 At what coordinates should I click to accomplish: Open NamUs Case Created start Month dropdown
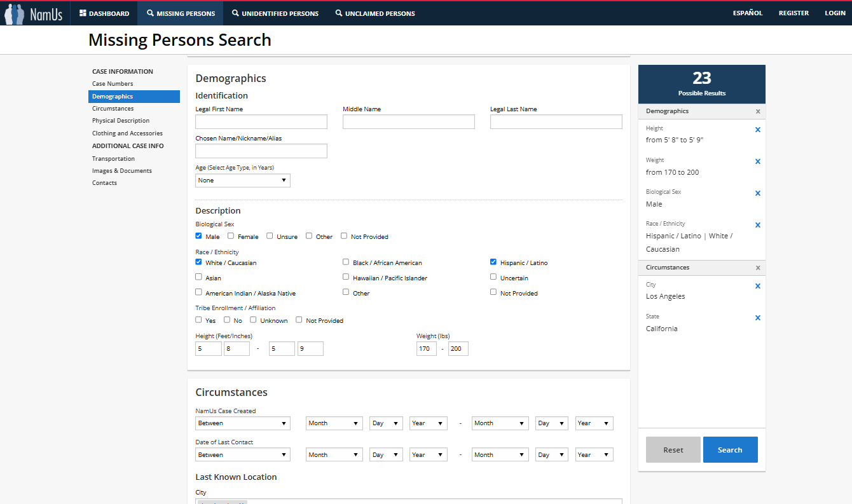pos(334,423)
